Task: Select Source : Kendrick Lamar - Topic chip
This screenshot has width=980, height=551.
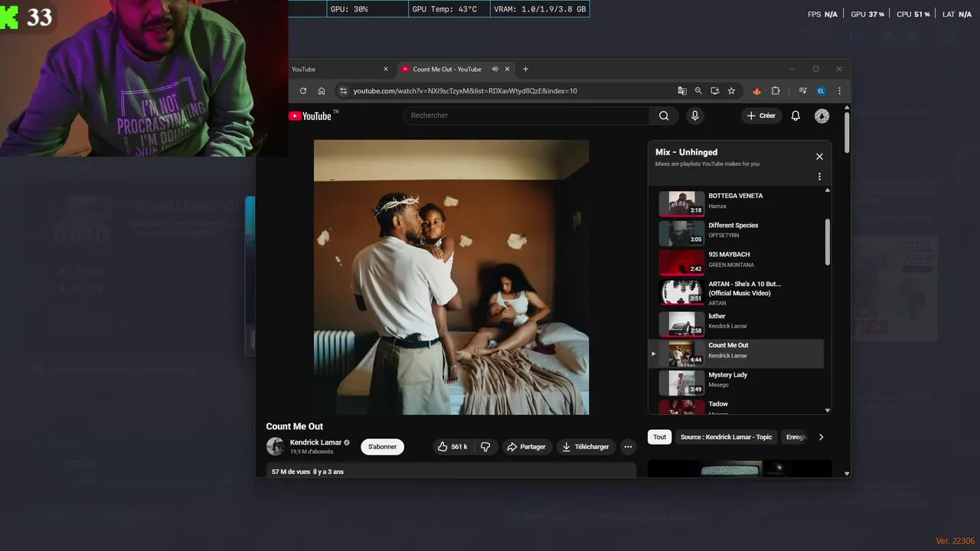Action: coord(726,437)
